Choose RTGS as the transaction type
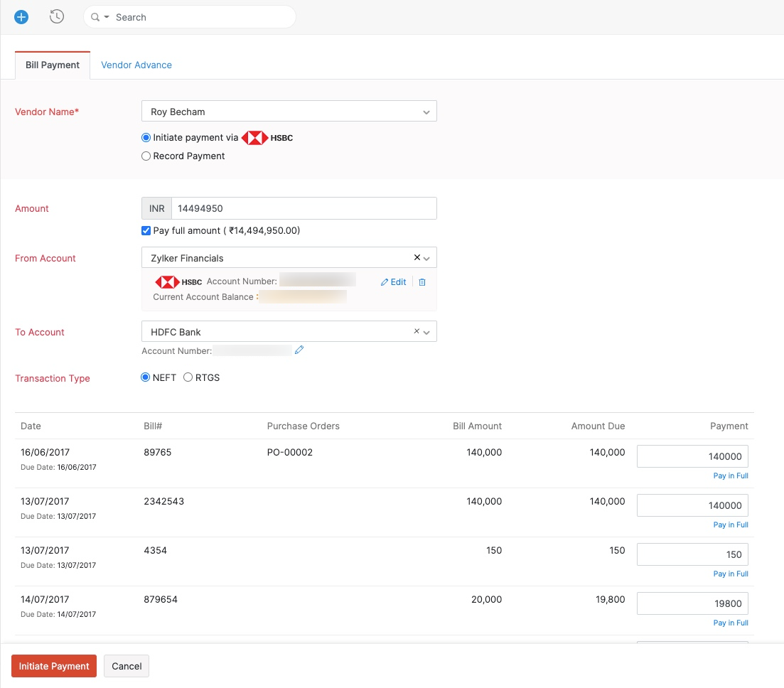This screenshot has height=688, width=784. click(x=188, y=378)
